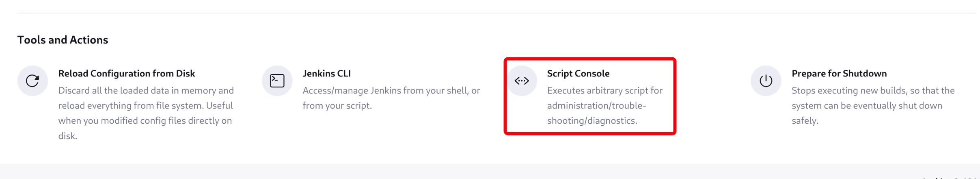The image size is (980, 179).
Task: Click the "shooting/diagnostics." line under Script Console
Action: 592,121
